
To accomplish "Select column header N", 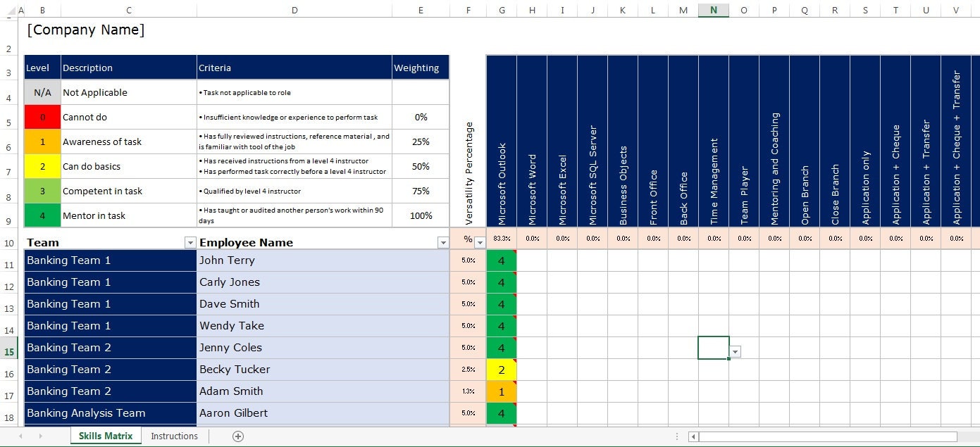I will 714,10.
